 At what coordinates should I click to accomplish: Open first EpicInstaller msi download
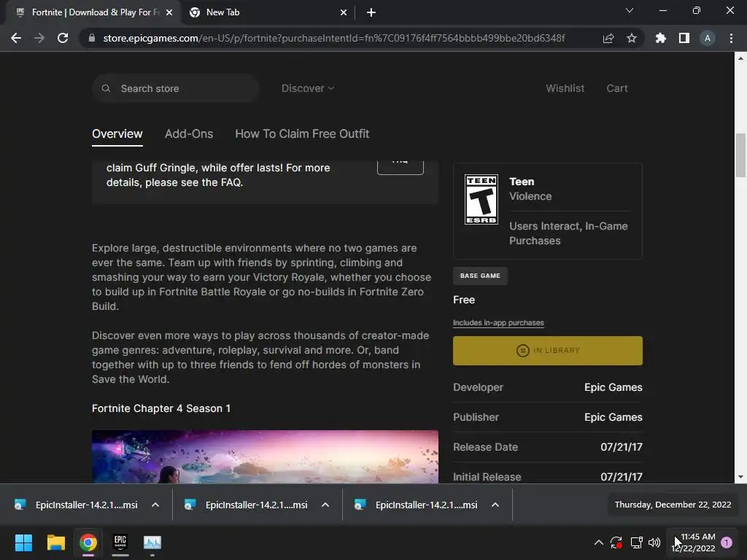76,505
